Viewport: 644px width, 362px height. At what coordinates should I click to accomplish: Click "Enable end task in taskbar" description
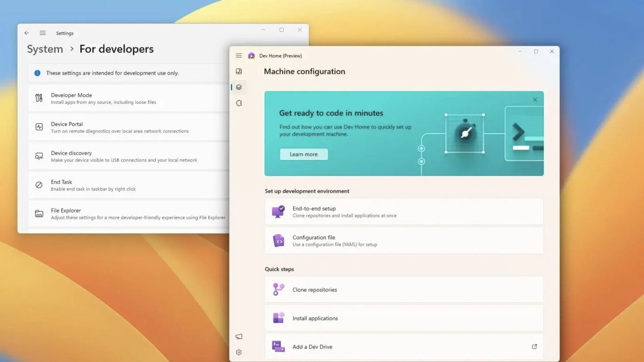[93, 189]
